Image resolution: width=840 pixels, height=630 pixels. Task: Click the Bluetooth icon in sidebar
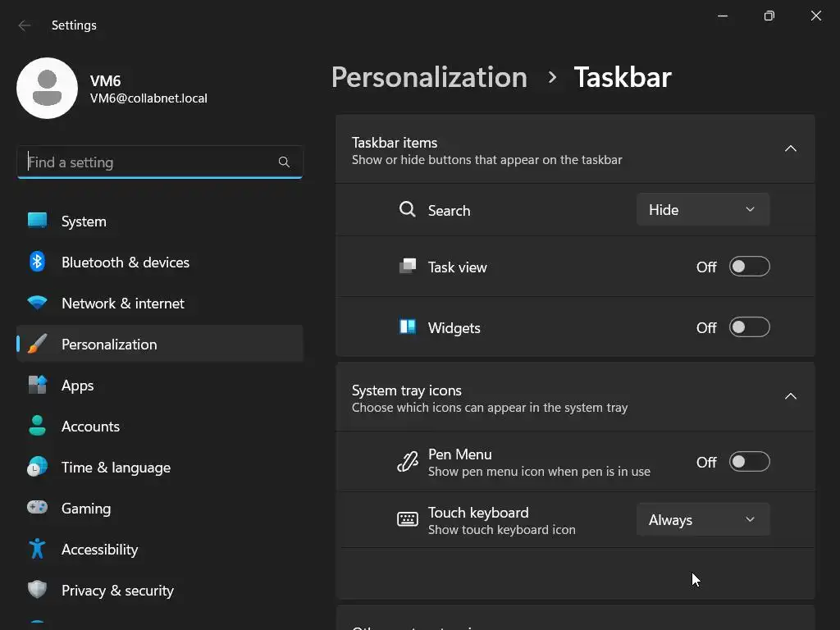[x=37, y=262]
